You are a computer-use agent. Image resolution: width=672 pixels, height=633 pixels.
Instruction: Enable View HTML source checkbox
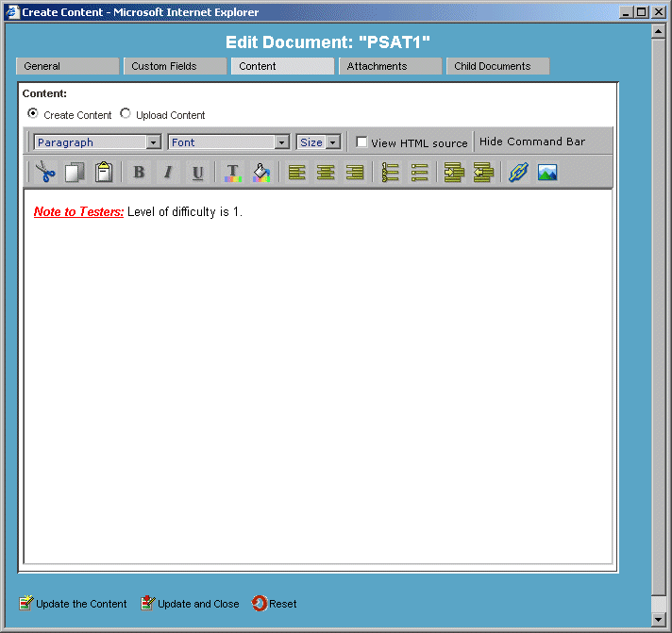(x=361, y=142)
